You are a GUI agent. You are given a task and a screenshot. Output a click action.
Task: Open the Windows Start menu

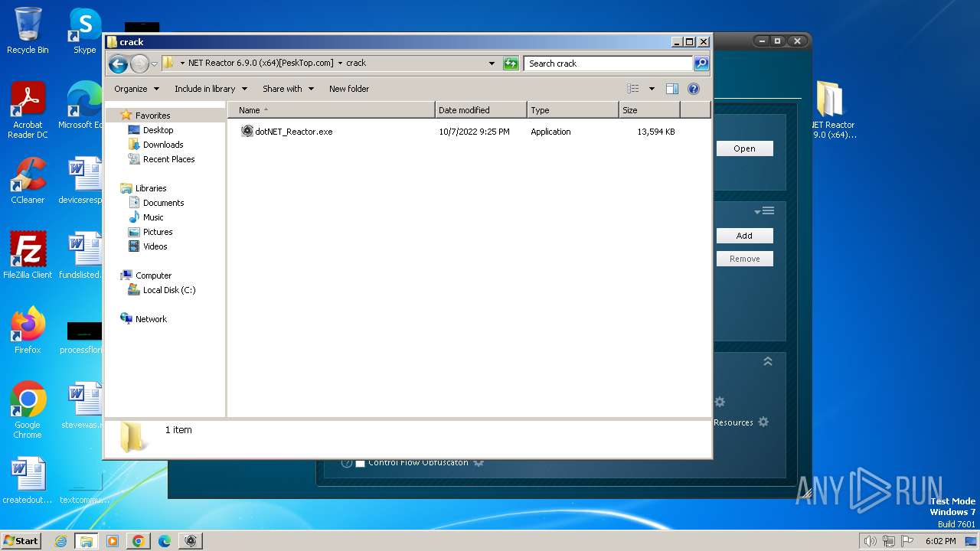[x=21, y=541]
